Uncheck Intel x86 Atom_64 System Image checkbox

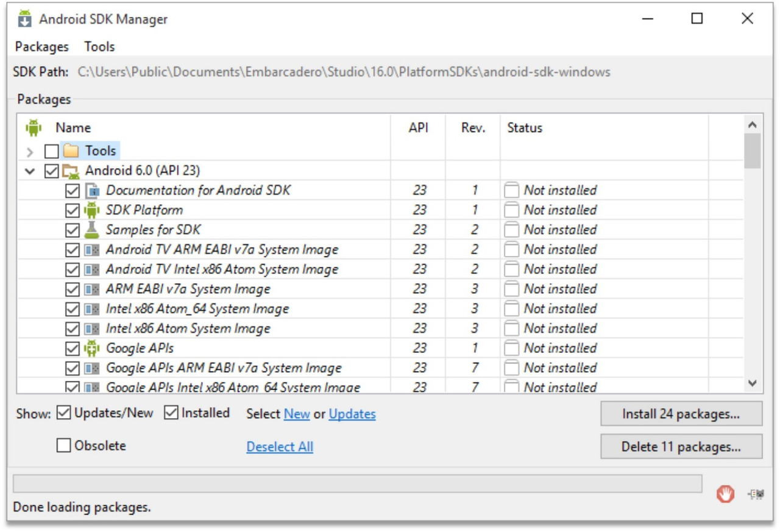[73, 309]
